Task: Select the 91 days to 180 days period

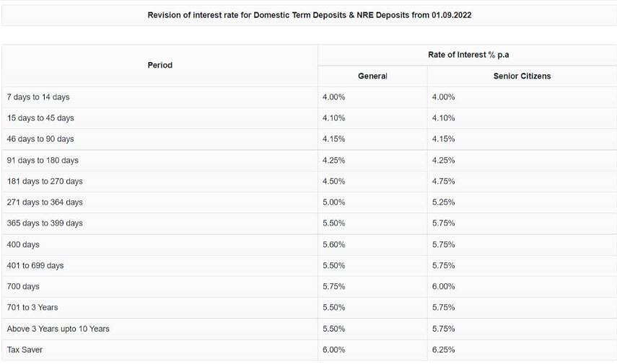Action: click(43, 160)
